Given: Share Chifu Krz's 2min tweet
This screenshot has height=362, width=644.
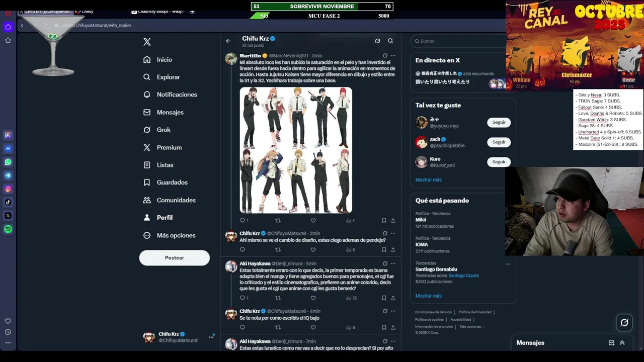Looking at the screenshot, I should coord(393,249).
